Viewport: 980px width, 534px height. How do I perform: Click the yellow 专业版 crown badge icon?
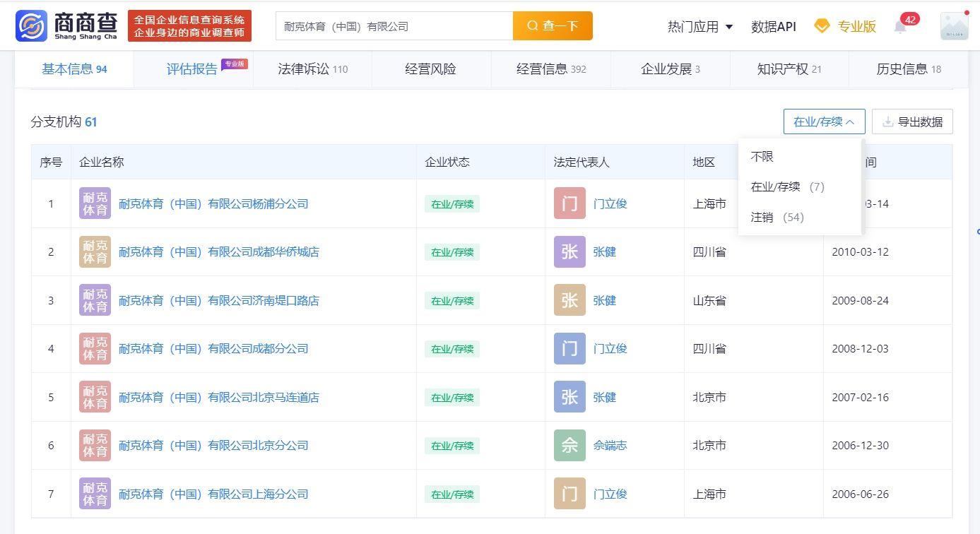[821, 25]
